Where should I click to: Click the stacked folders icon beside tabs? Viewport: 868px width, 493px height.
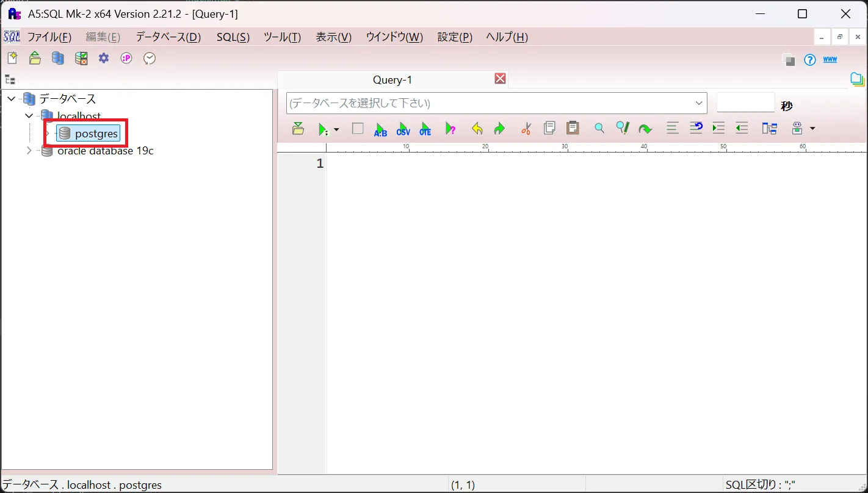pos(858,79)
